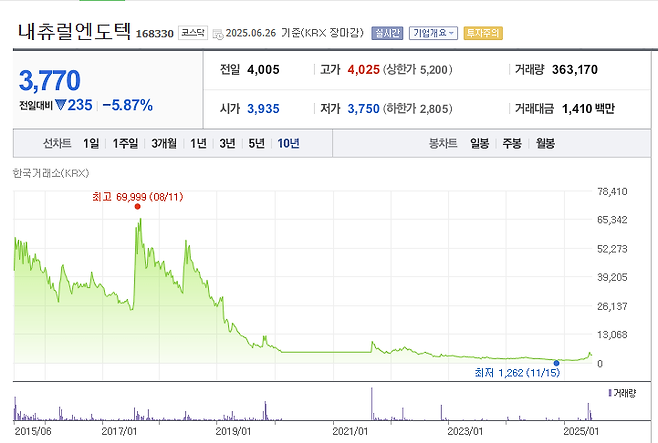The width and height of the screenshot is (658, 443).
Task: Click the calendar clock icon beside the date
Action: pyautogui.click(x=218, y=34)
